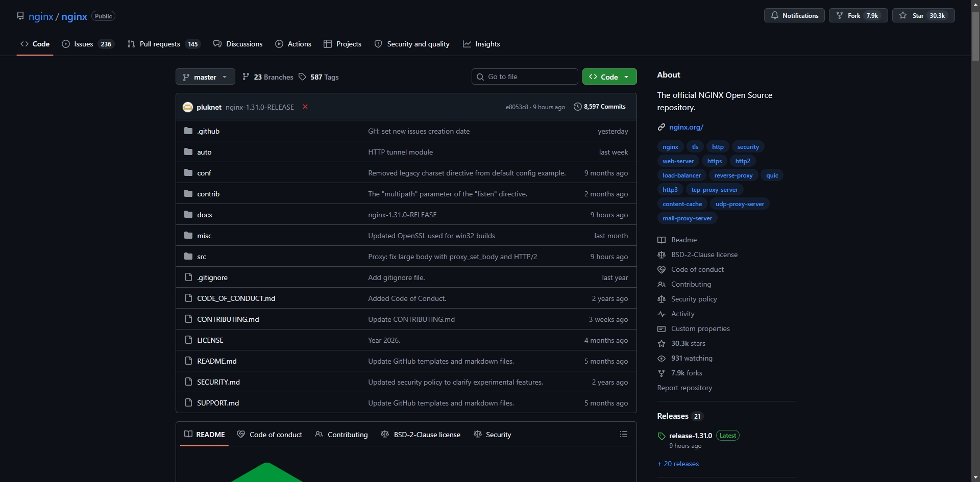Open the + 20 releases link
Screen dimensions: 980x482
coord(678,464)
